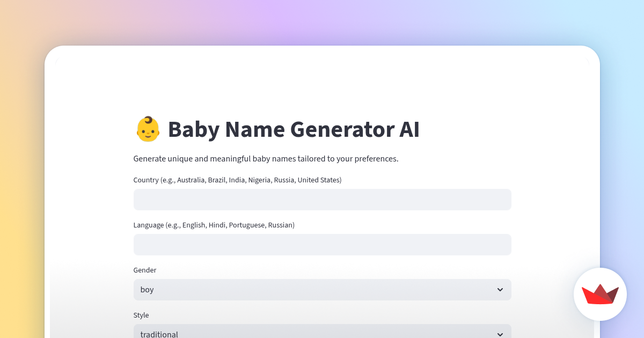Click the chevron arrow in the Gender selector
The height and width of the screenshot is (338, 644).
click(500, 290)
